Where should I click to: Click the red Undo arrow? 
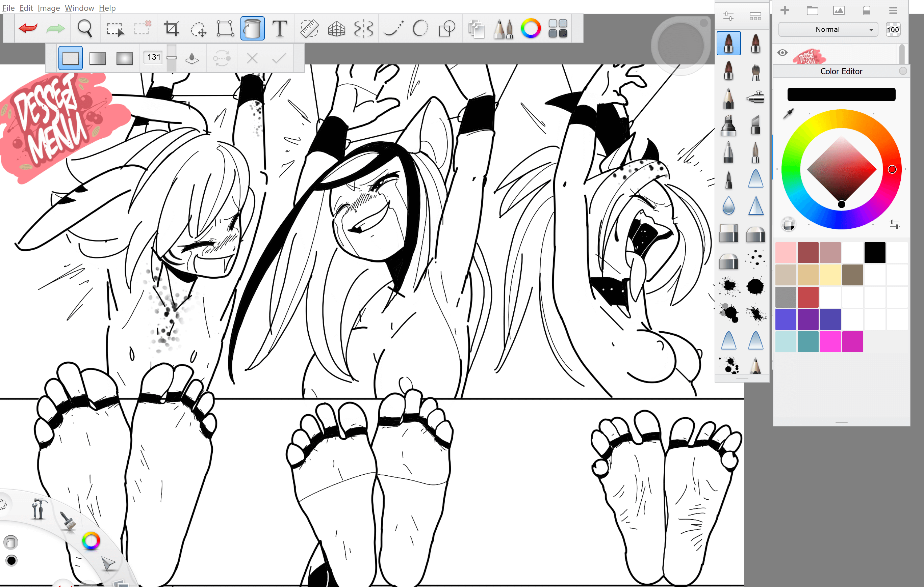coord(28,28)
